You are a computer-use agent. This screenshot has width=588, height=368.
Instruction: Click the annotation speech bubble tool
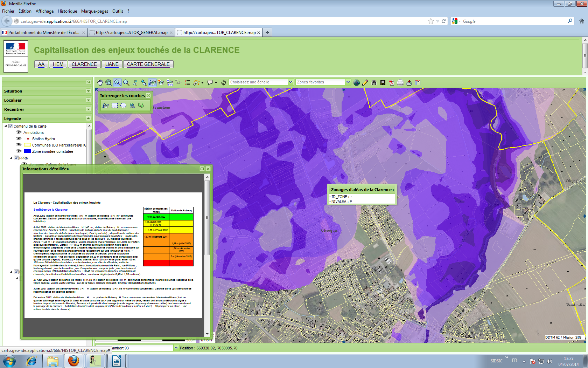210,82
